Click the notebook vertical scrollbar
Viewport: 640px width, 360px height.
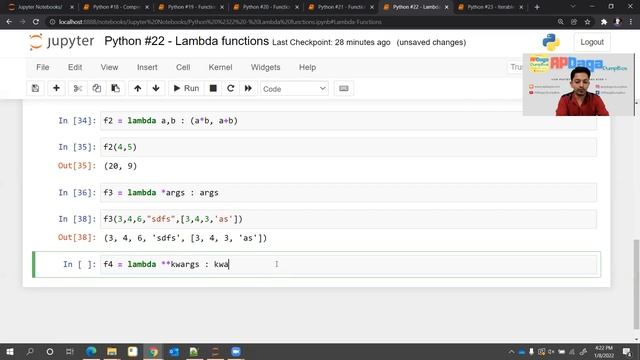point(636,284)
